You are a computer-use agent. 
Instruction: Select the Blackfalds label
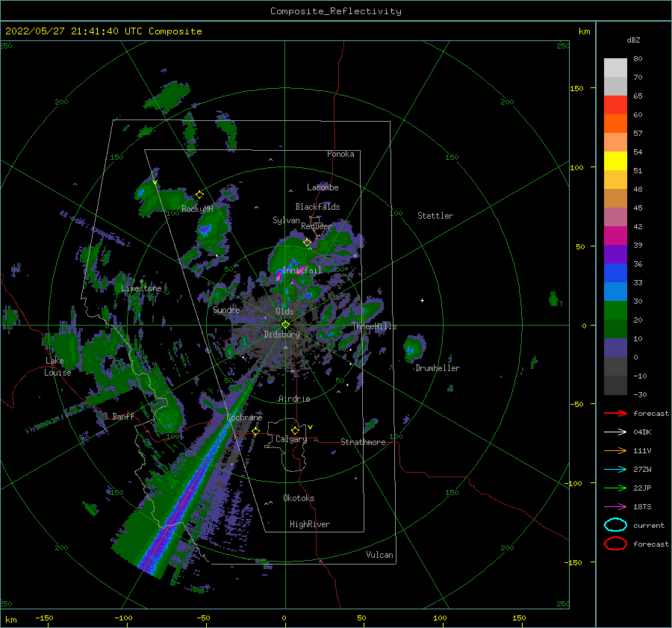coord(317,207)
